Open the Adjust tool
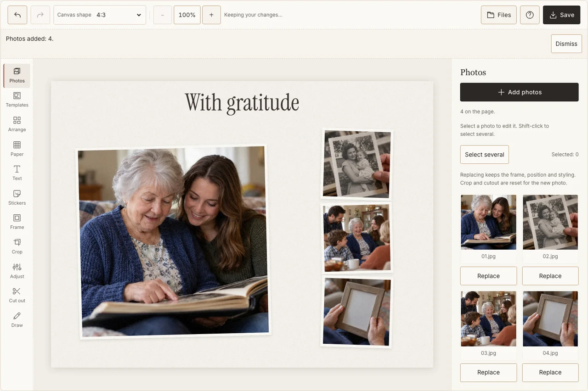The height and width of the screenshot is (391, 588). pyautogui.click(x=17, y=271)
